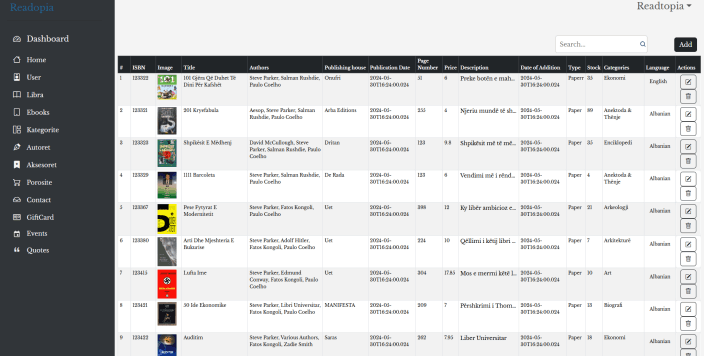Click trash icon for 50 Ide Ekonomike
Viewport: 704px width, 361px height.
(688, 323)
